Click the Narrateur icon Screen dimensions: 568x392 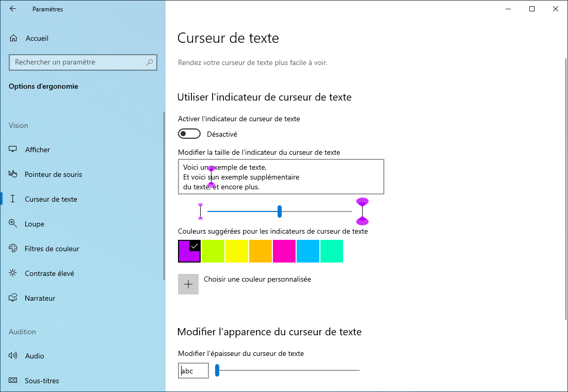tap(13, 298)
